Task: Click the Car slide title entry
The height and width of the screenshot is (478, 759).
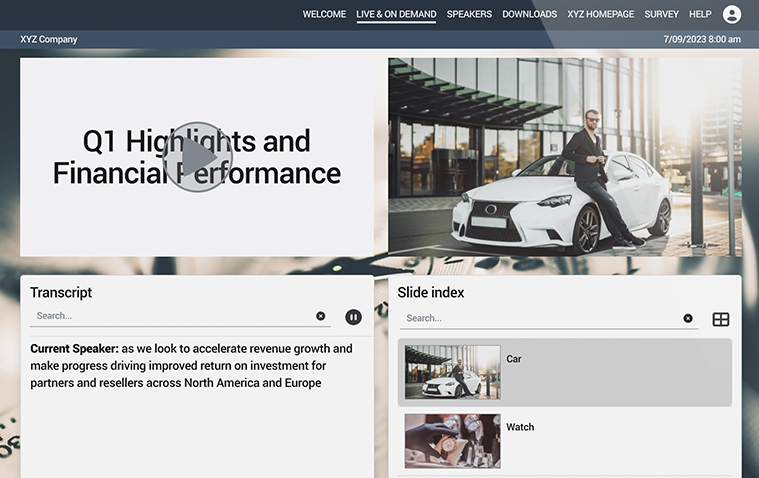Action: (514, 359)
